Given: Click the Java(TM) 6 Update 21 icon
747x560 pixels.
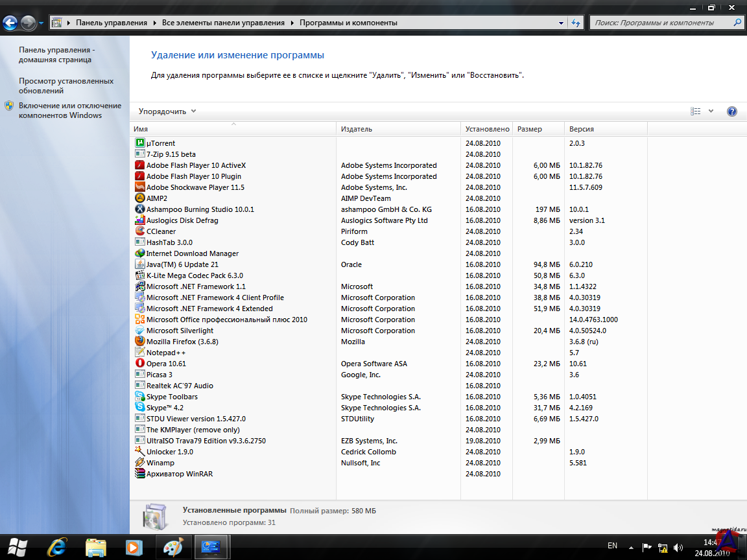Looking at the screenshot, I should click(x=139, y=264).
